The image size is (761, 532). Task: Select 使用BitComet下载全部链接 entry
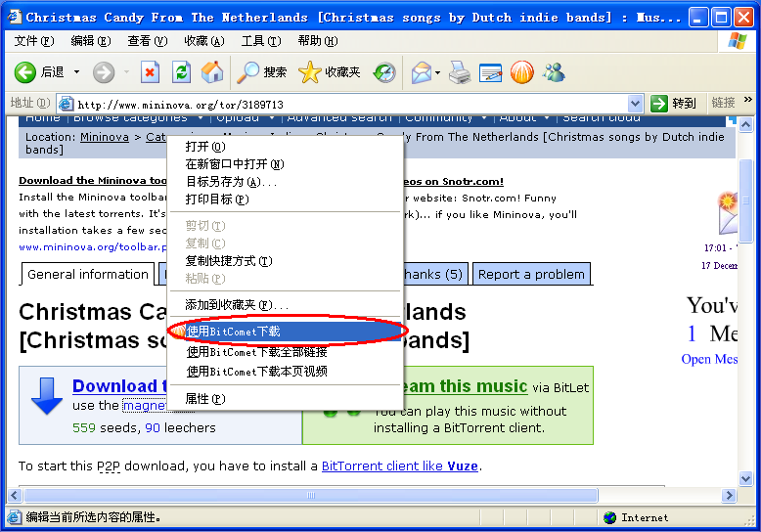tap(285, 352)
